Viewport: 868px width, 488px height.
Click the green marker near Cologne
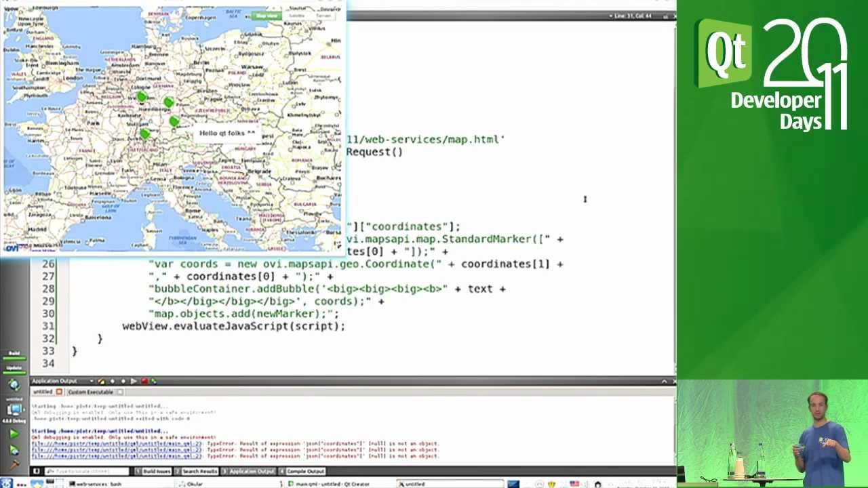click(141, 98)
